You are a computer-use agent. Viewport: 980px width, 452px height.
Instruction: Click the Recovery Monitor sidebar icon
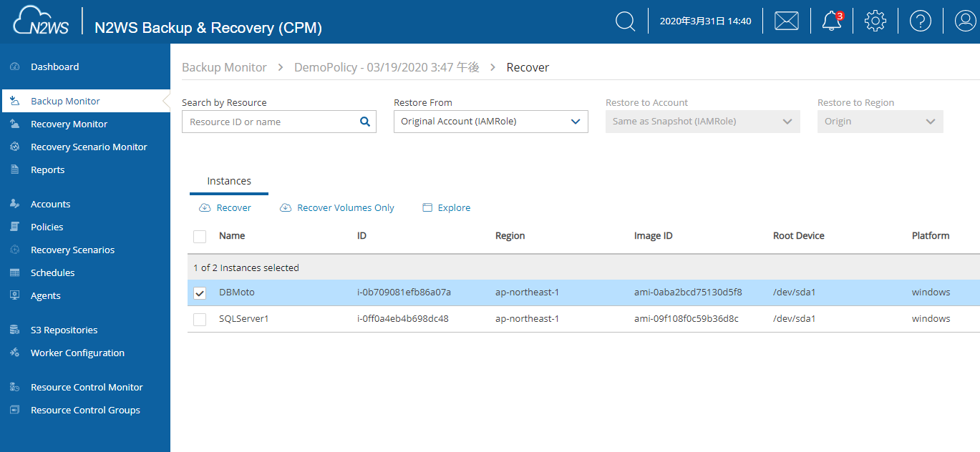14,124
